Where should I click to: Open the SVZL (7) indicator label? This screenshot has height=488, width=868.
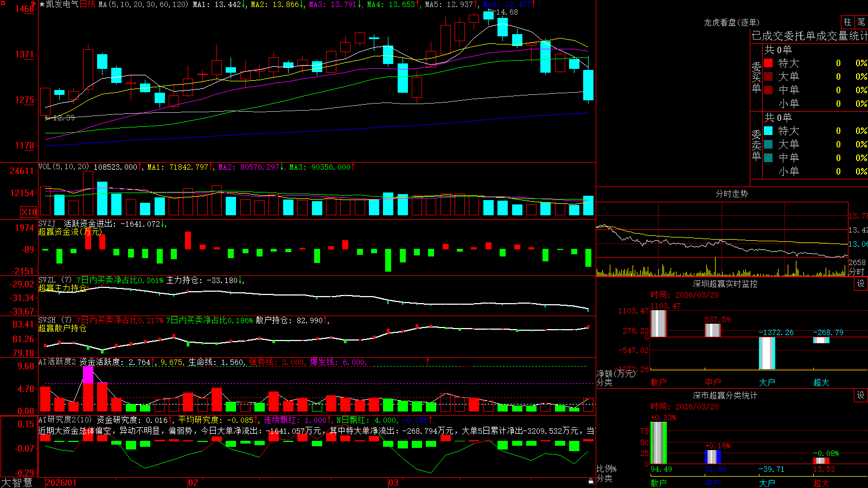[x=55, y=280]
